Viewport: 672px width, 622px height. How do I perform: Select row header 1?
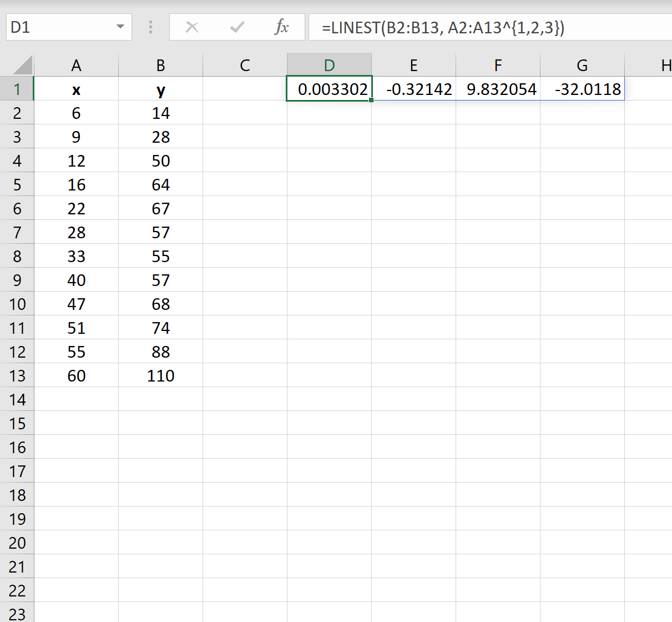pyautogui.click(x=17, y=89)
